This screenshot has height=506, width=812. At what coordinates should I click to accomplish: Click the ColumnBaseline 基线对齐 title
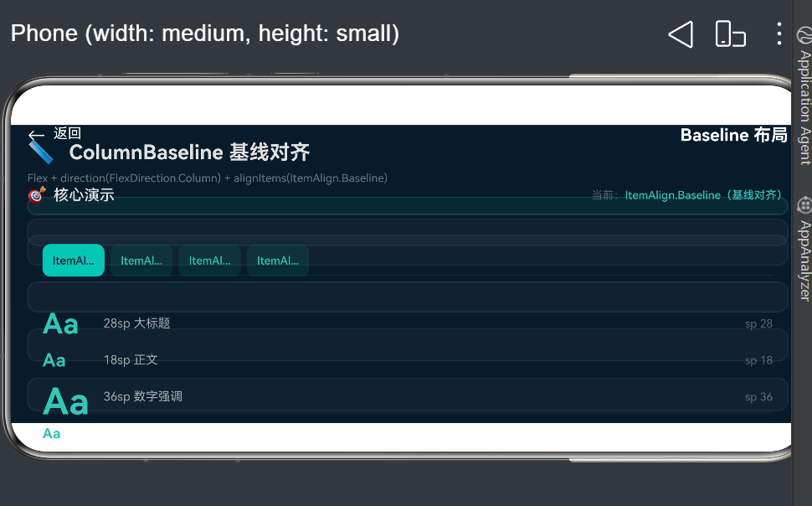(189, 152)
